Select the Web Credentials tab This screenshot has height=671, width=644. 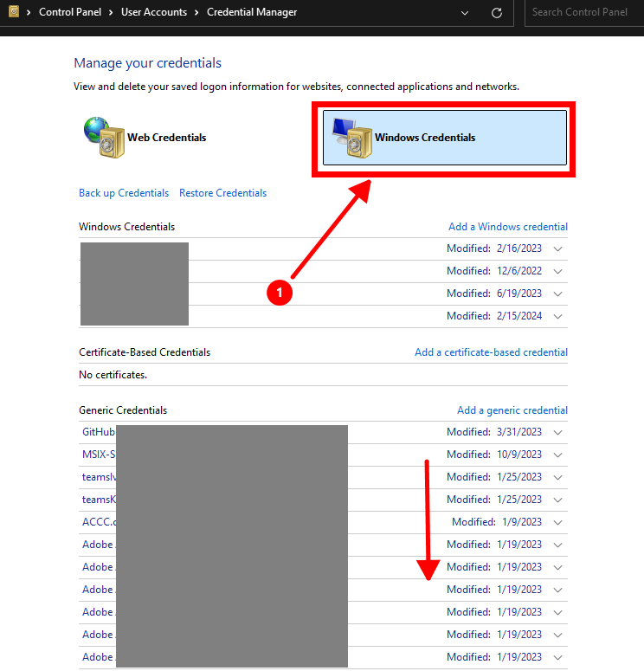click(x=166, y=138)
